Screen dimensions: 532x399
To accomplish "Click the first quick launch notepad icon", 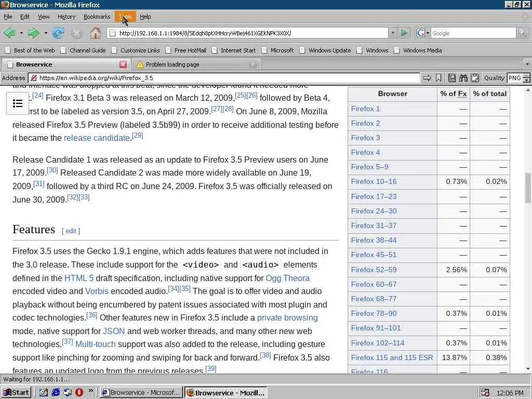I will coord(44,392).
